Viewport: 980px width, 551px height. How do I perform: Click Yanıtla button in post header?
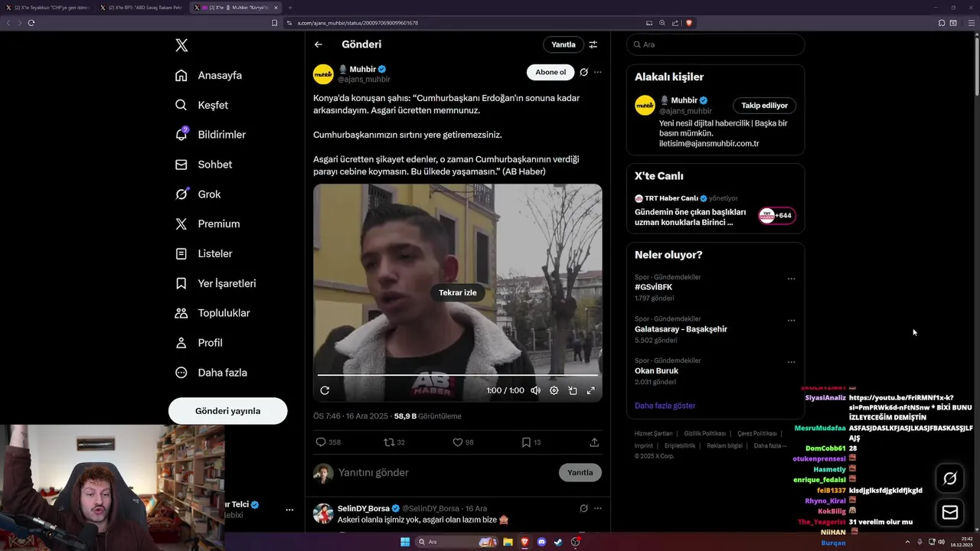[563, 44]
